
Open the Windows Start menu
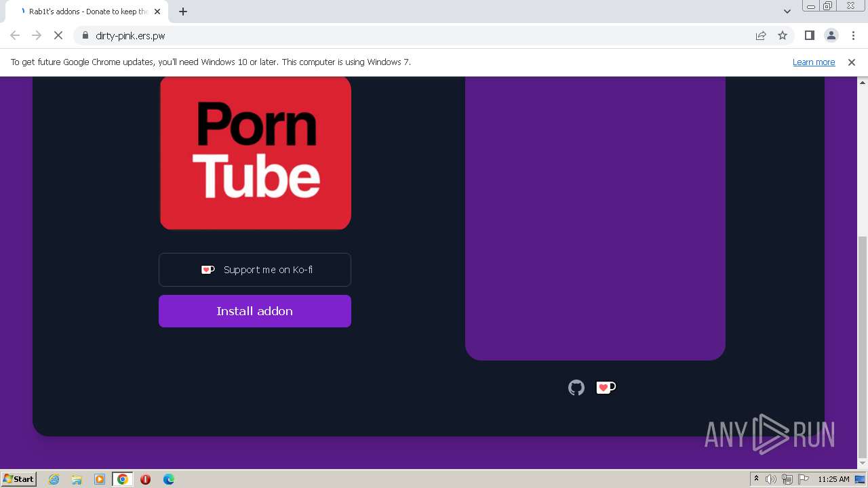19,479
